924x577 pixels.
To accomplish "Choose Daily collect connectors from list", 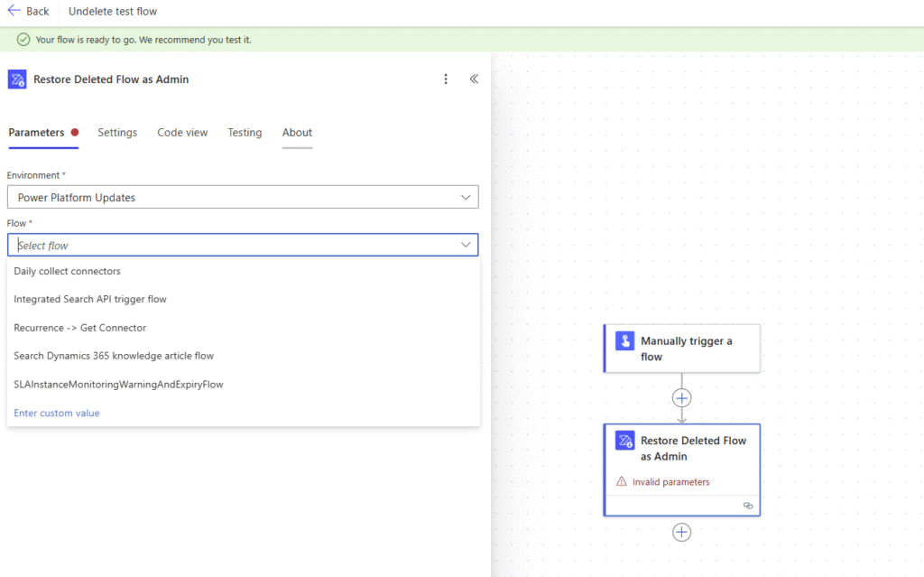I will 244,272.
